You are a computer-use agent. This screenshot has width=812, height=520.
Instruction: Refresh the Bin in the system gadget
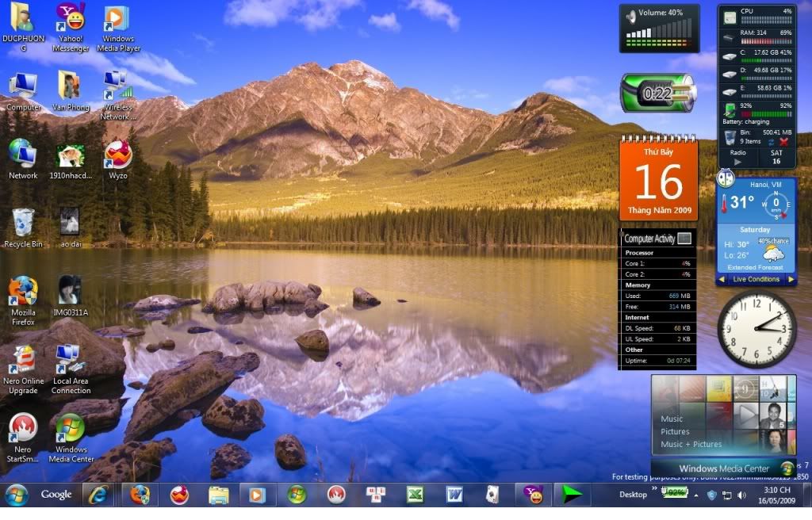771,142
